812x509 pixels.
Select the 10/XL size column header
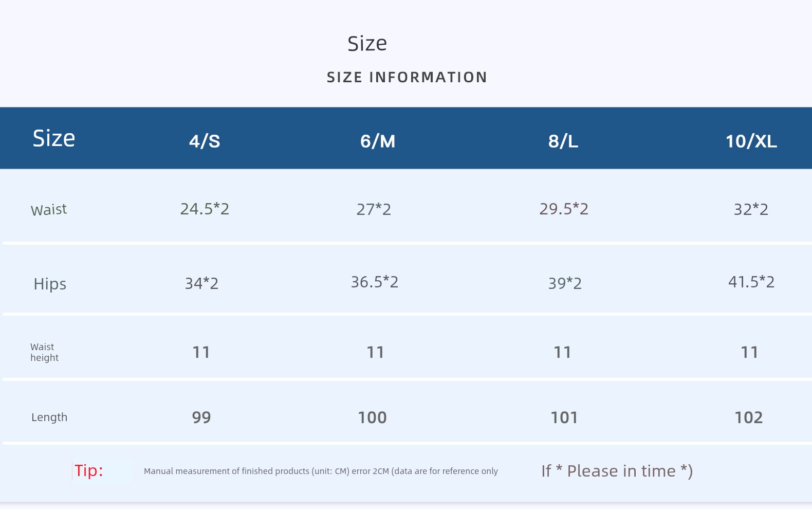pyautogui.click(x=751, y=141)
